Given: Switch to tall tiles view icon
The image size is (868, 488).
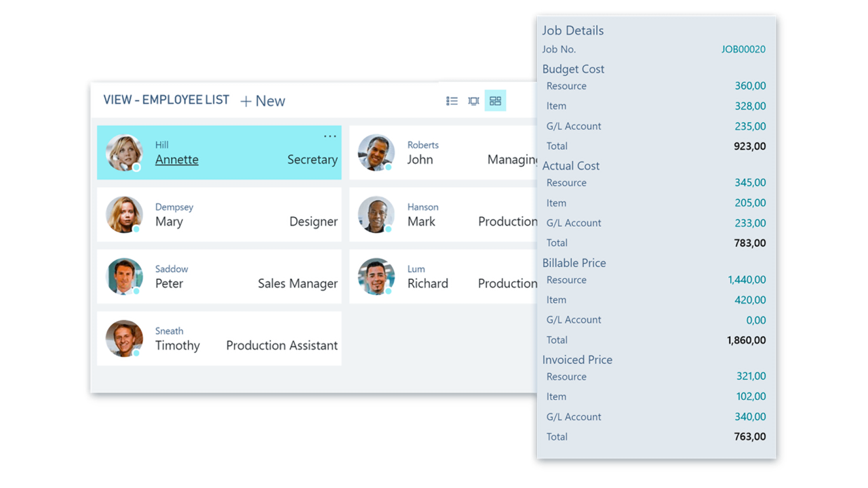Looking at the screenshot, I should [473, 101].
